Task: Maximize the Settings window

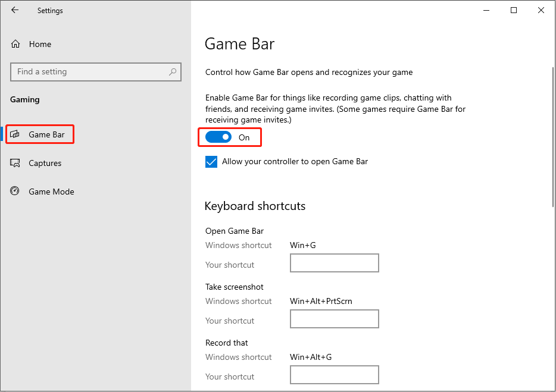Action: 514,10
